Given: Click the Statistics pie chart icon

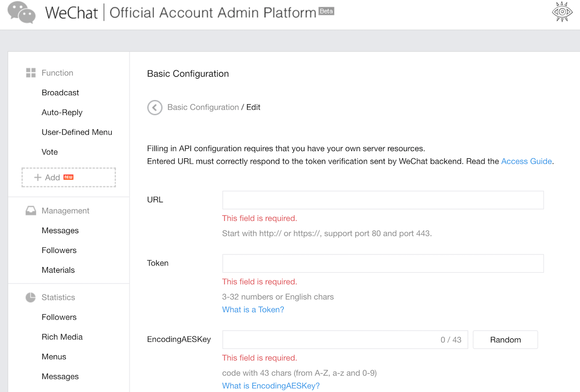Looking at the screenshot, I should pos(31,297).
